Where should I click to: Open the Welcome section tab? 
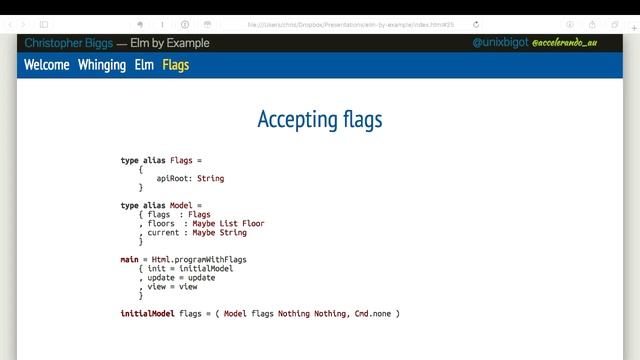click(47, 65)
